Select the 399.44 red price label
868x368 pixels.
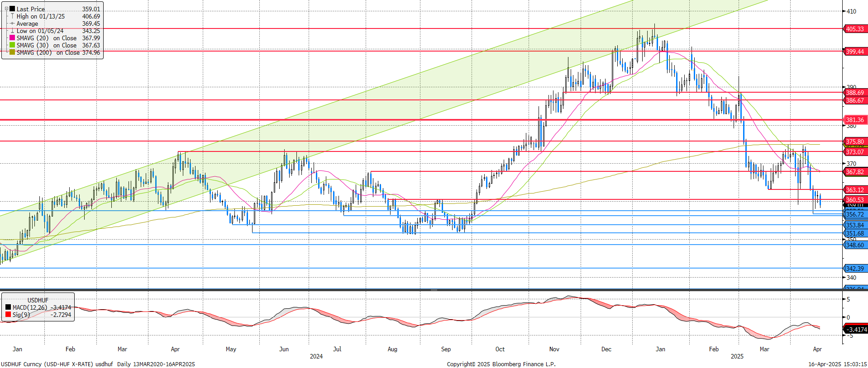(x=855, y=52)
